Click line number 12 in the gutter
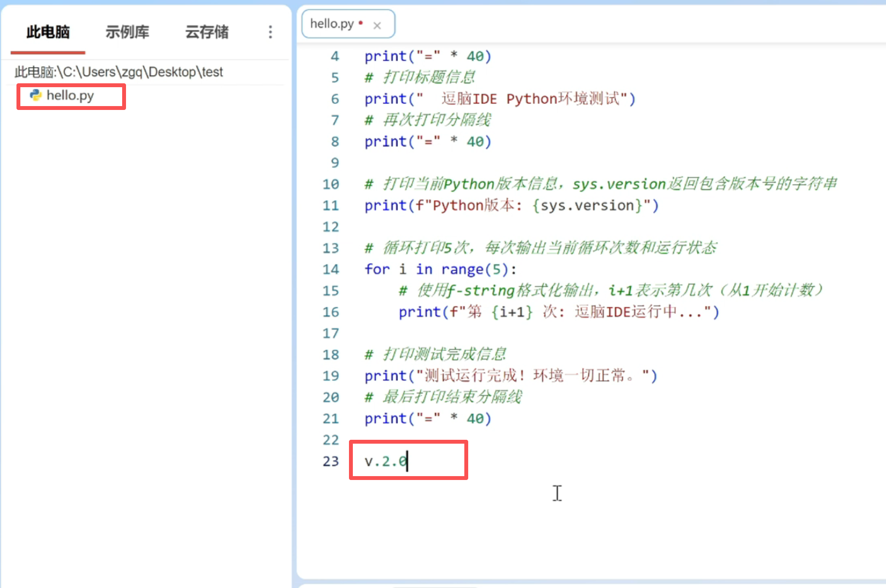The width and height of the screenshot is (886, 588). tap(331, 227)
